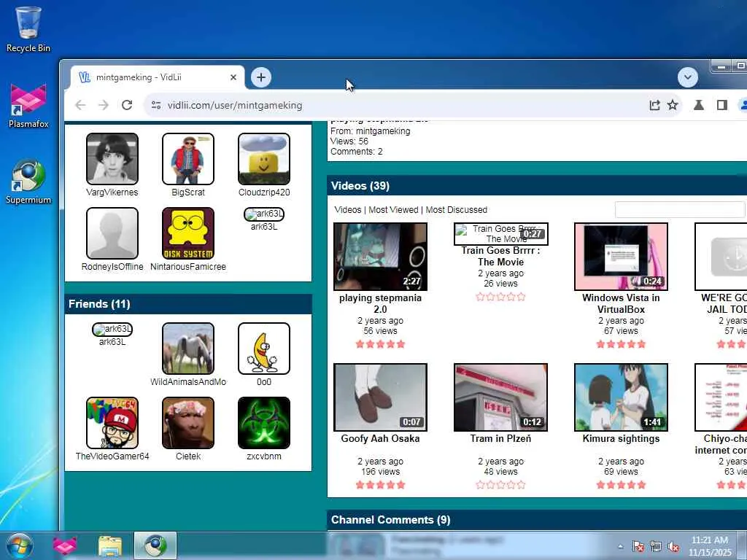This screenshot has height=560, width=747.
Task: Sort videos by Most Viewed
Action: pos(393,209)
